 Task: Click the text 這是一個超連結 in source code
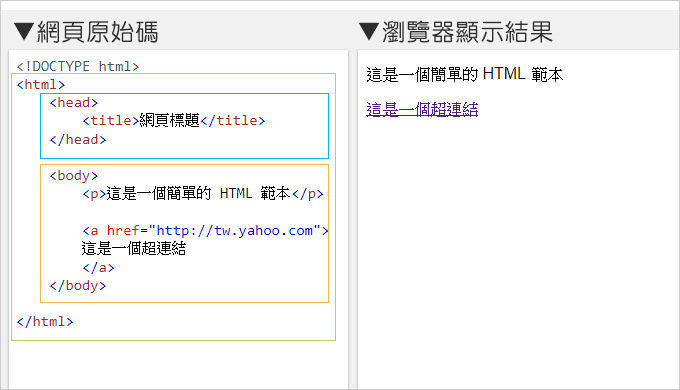point(134,249)
